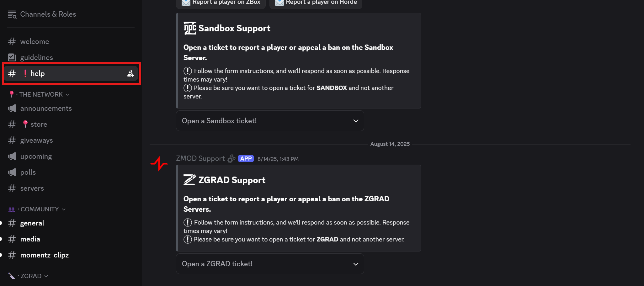Click the guidelines rules icon

[12, 57]
